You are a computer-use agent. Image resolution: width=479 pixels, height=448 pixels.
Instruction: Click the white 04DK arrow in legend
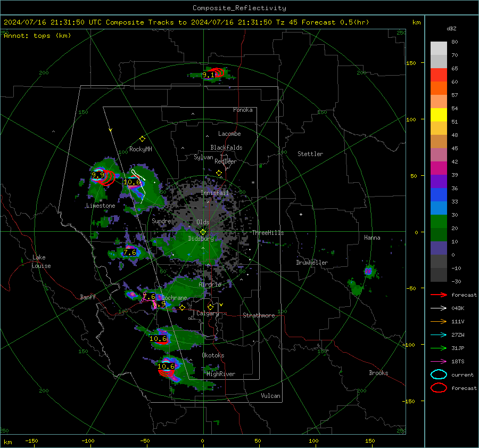pos(439,308)
